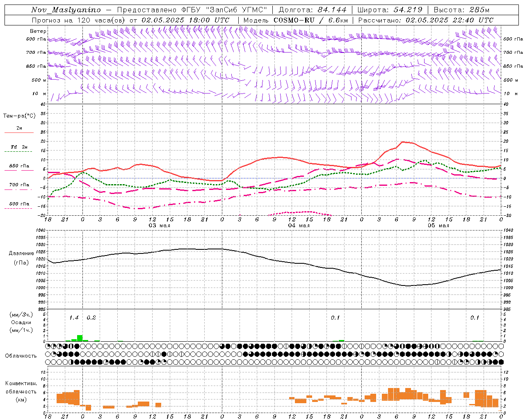Viewport: 525px width, 420px height.
Task: Click the 'Td 2м' dew point legend entry
Action: pyautogui.click(x=19, y=147)
